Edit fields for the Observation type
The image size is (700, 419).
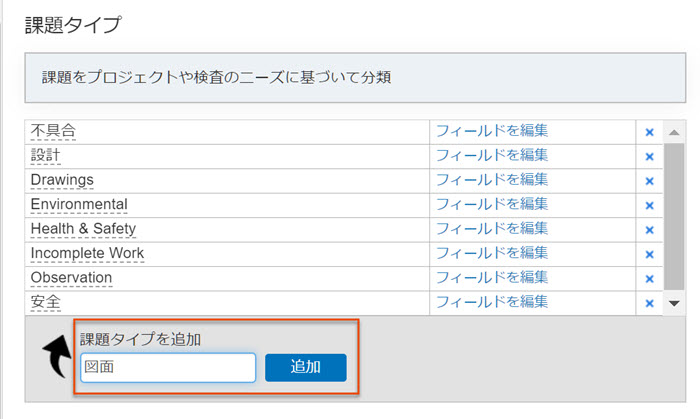click(x=492, y=278)
